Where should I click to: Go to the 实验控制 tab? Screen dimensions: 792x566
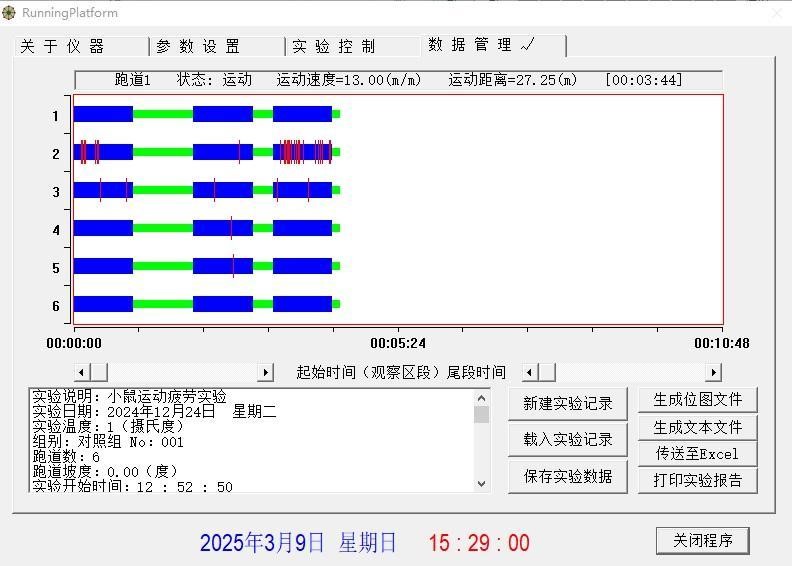(334, 47)
